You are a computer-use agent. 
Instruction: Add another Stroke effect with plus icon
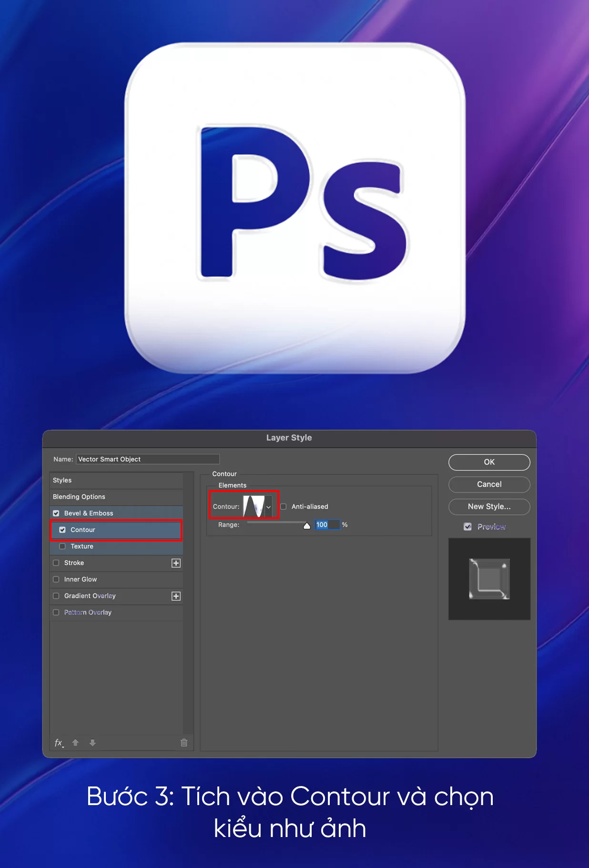(176, 563)
